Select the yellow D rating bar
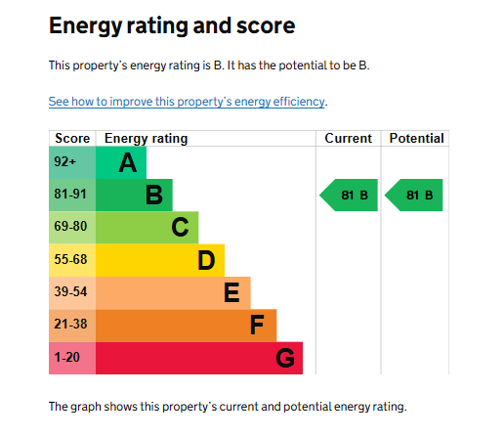 pos(160,260)
